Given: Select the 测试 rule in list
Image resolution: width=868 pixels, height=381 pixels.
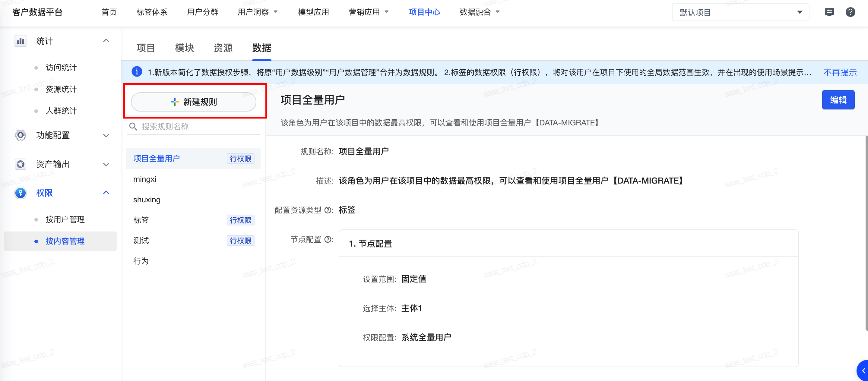Looking at the screenshot, I should (x=193, y=241).
